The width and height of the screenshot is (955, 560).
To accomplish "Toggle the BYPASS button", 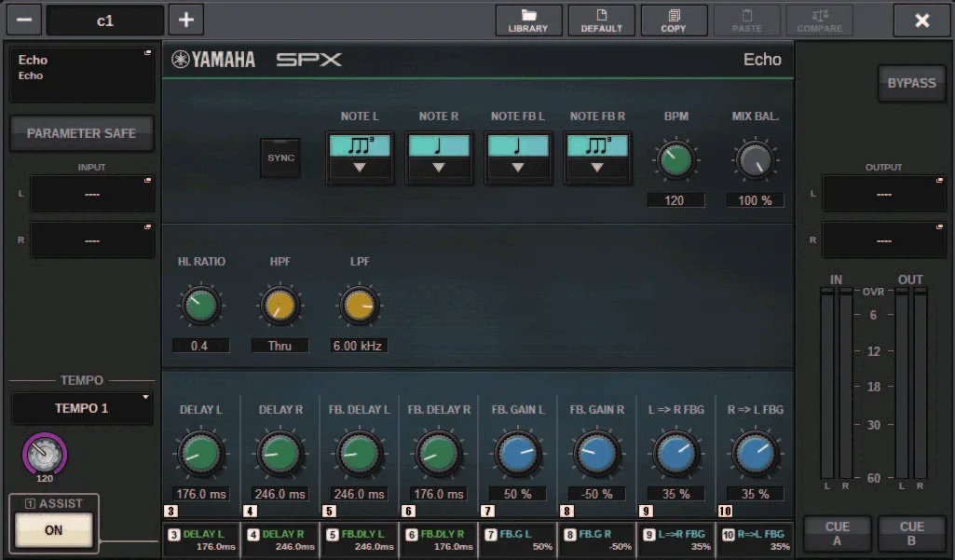I will [x=911, y=83].
